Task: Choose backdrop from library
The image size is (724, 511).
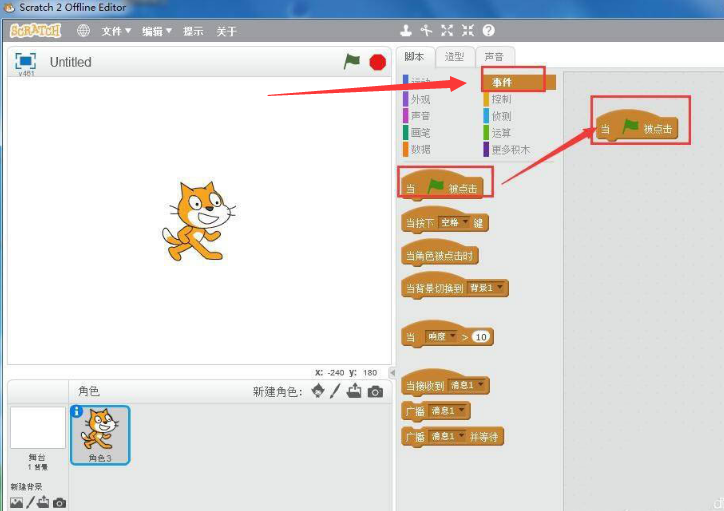Action: 17,503
